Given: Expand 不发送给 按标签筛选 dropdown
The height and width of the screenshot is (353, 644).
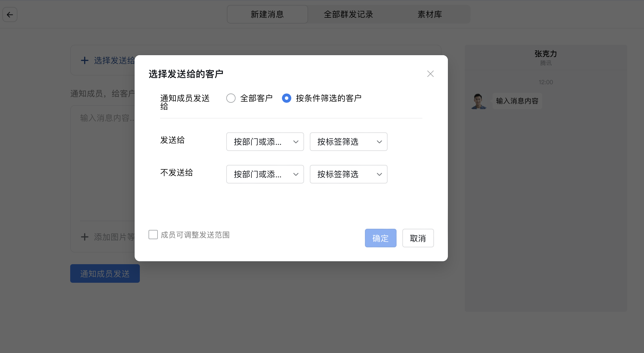Looking at the screenshot, I should 348,174.
